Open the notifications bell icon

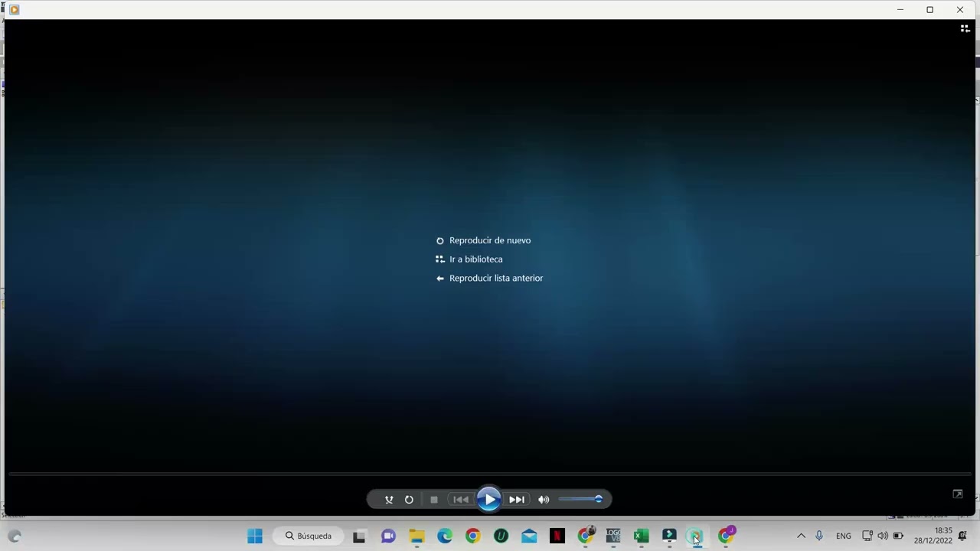(x=962, y=536)
